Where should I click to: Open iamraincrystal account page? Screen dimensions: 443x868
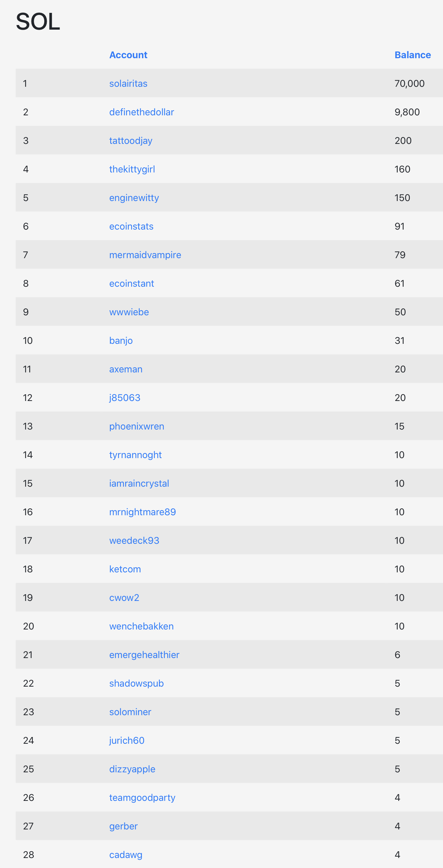[x=139, y=483]
